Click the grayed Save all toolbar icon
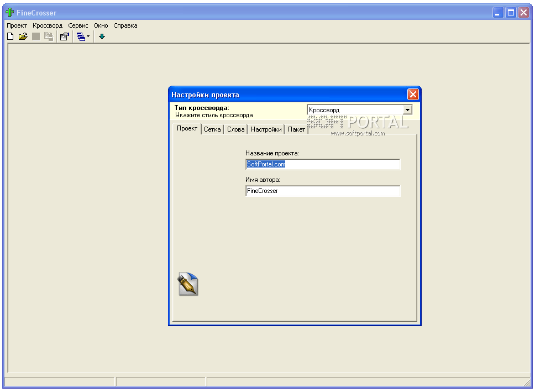This screenshot has width=535, height=392. (x=49, y=36)
